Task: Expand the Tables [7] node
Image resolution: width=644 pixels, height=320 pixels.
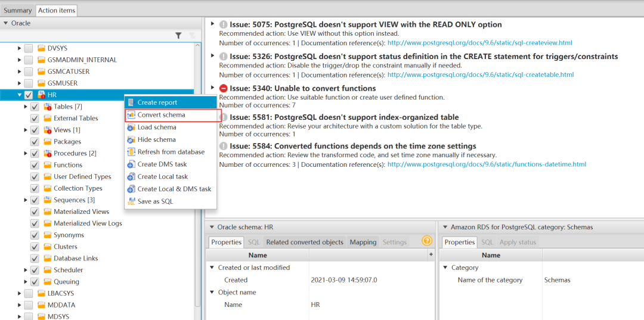Action: [26, 107]
